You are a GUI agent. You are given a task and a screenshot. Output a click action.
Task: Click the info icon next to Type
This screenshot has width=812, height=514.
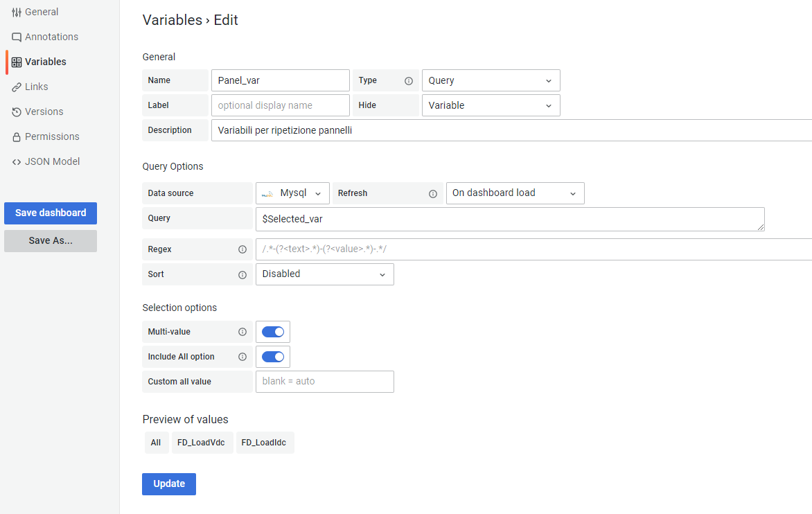[x=409, y=81]
